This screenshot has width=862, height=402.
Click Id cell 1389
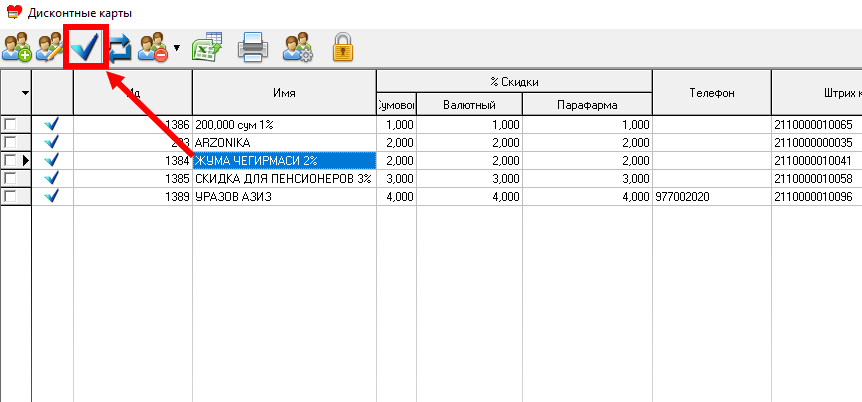point(133,197)
